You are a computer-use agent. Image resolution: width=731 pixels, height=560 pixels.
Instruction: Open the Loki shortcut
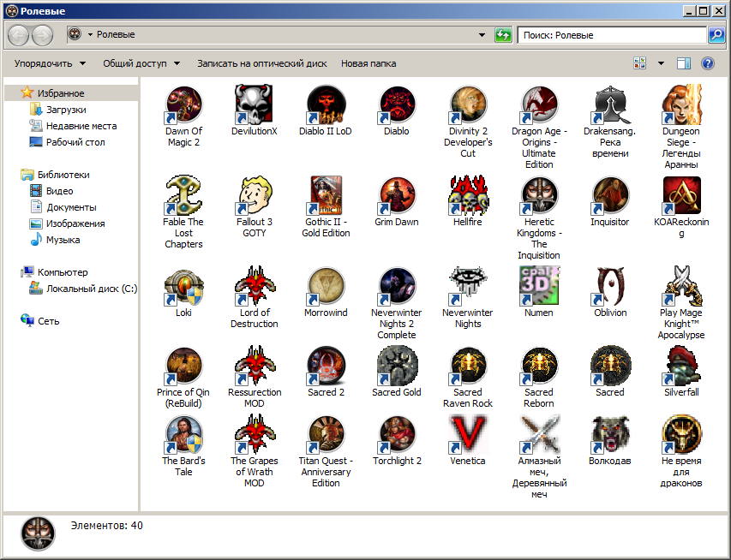click(x=183, y=286)
